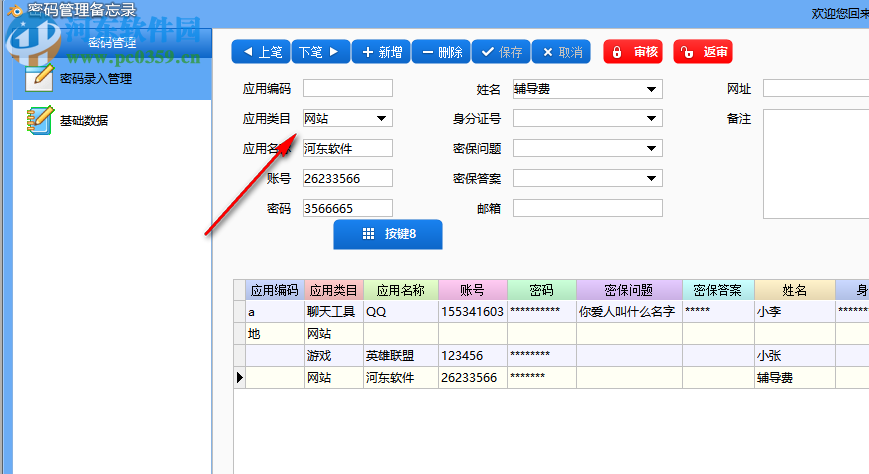The height and width of the screenshot is (474, 869).
Task: Select the 河东软件 cell in the table
Action: click(401, 378)
